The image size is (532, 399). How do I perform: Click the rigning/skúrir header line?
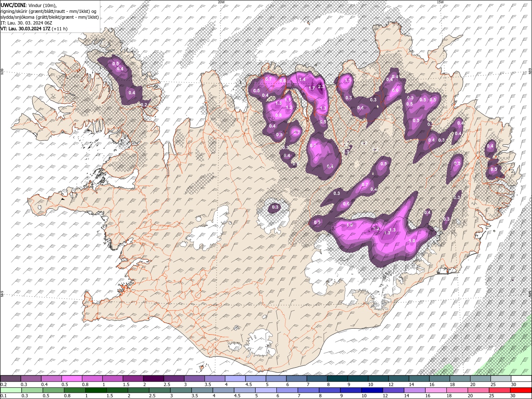coord(49,11)
